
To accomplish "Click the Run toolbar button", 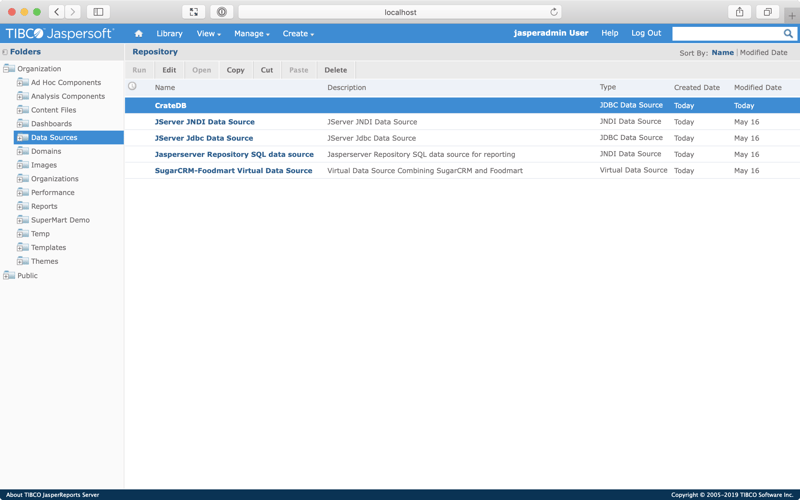I will (x=139, y=70).
